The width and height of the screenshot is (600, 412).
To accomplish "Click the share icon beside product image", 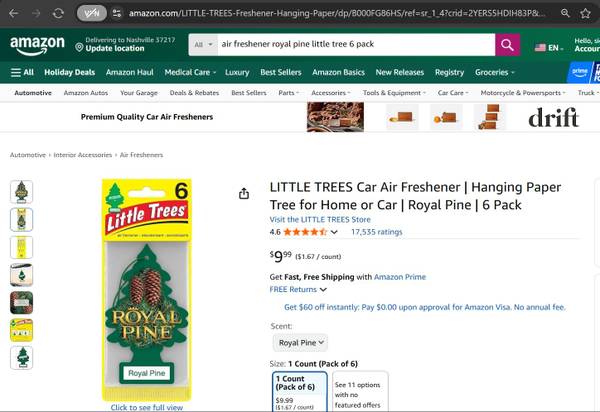I will point(244,193).
